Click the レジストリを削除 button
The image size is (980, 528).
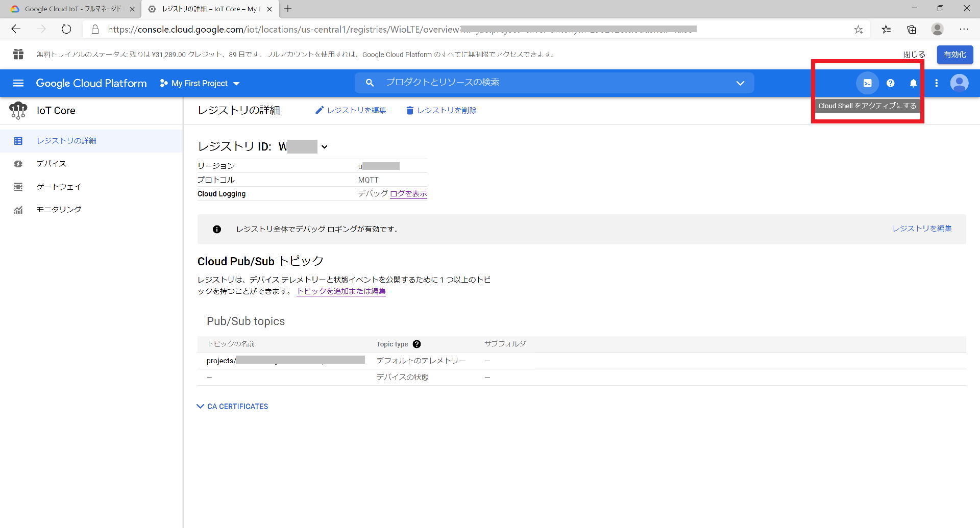(x=441, y=110)
